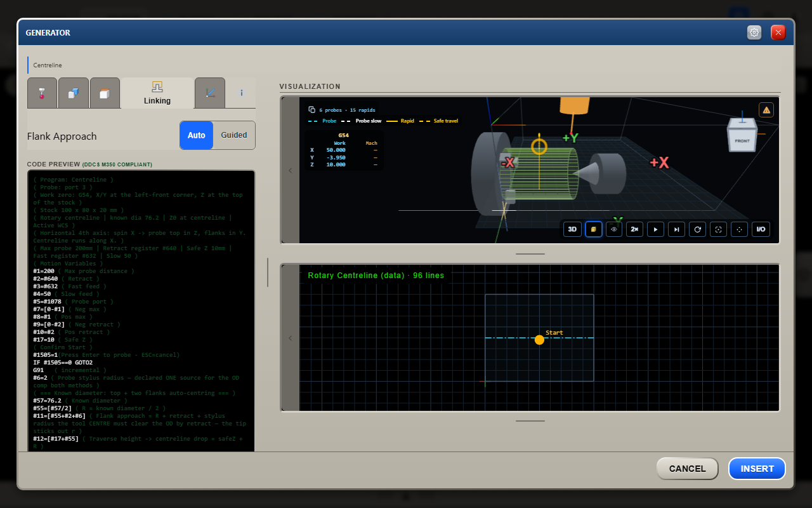
Task: Click the handle below the visualization panel
Action: [530, 254]
